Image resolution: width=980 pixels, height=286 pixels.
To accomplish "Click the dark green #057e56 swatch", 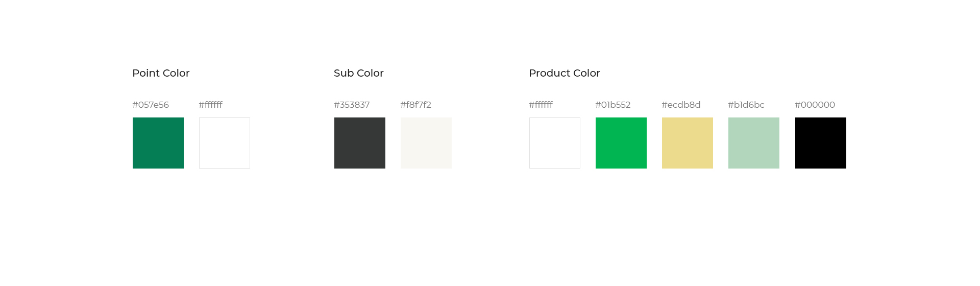I will (158, 143).
